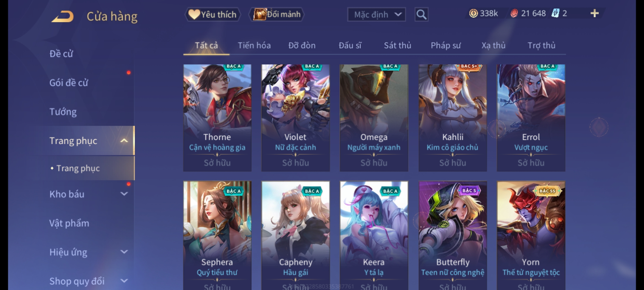This screenshot has width=644, height=290.
Task: Click the gold coin icon
Action: (x=473, y=13)
